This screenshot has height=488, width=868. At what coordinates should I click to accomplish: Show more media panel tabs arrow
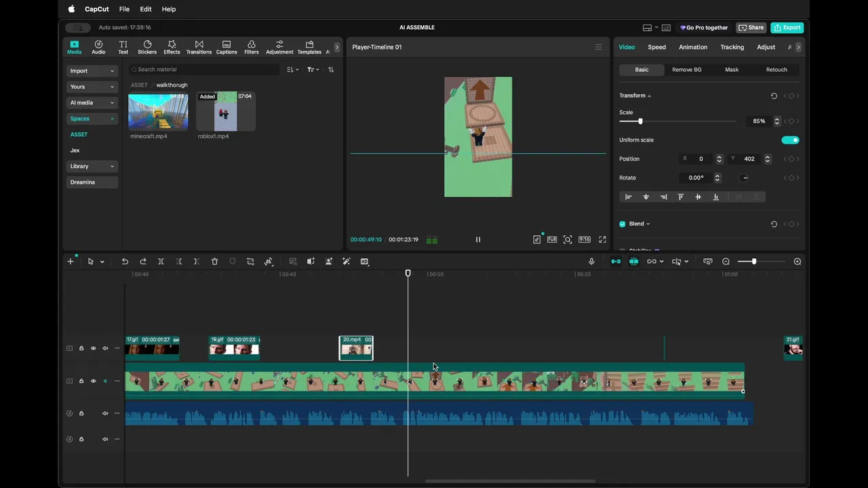337,47
